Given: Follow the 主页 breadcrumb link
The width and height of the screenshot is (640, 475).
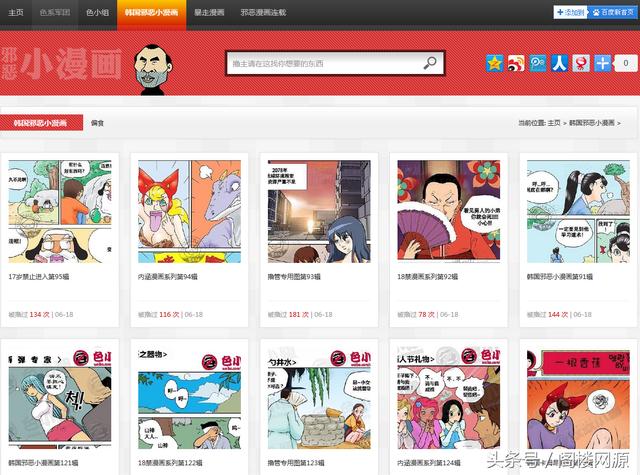Looking at the screenshot, I should pos(554,123).
